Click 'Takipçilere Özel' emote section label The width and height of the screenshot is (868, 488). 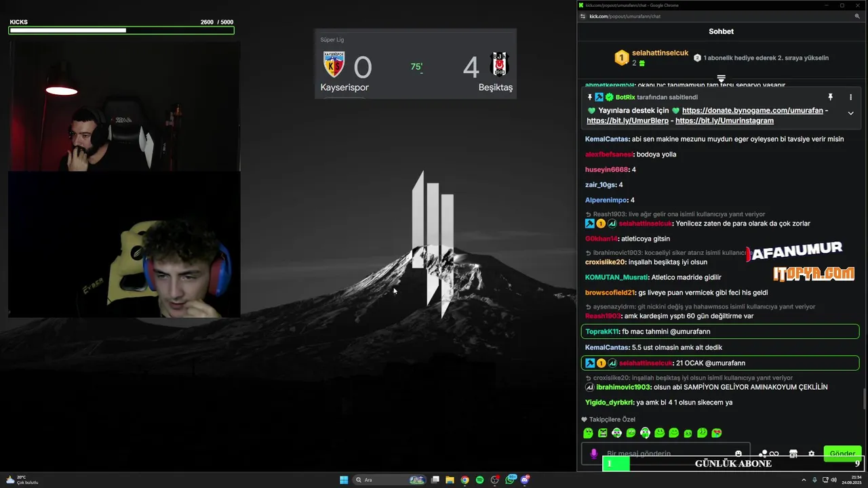(x=612, y=420)
